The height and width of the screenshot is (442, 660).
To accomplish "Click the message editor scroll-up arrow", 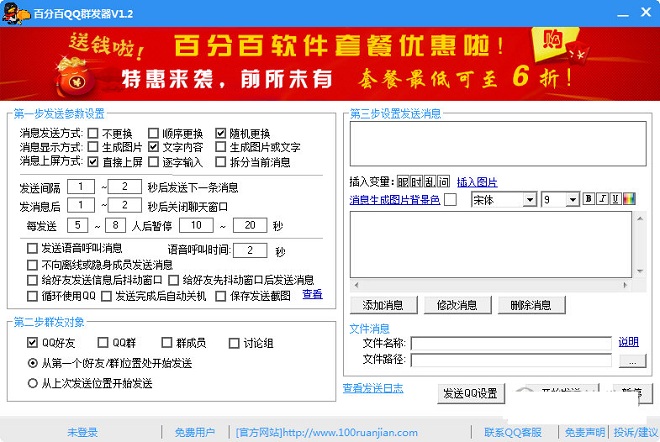I will coord(640,218).
